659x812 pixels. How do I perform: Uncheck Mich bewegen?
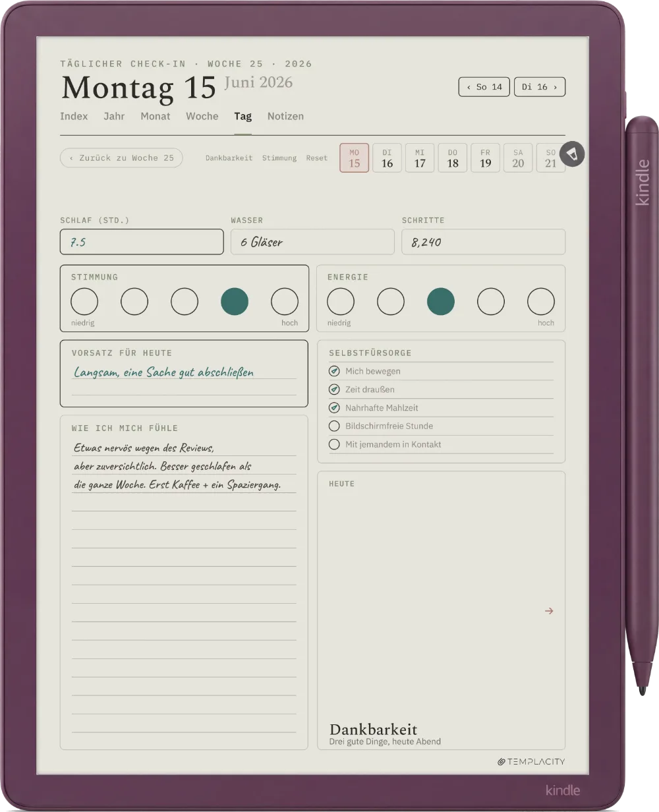click(x=334, y=371)
